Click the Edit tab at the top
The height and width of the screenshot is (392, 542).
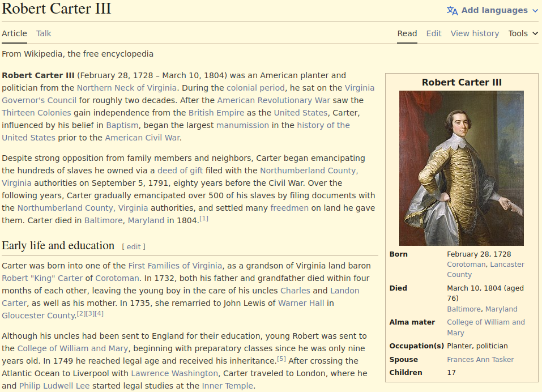pyautogui.click(x=434, y=33)
